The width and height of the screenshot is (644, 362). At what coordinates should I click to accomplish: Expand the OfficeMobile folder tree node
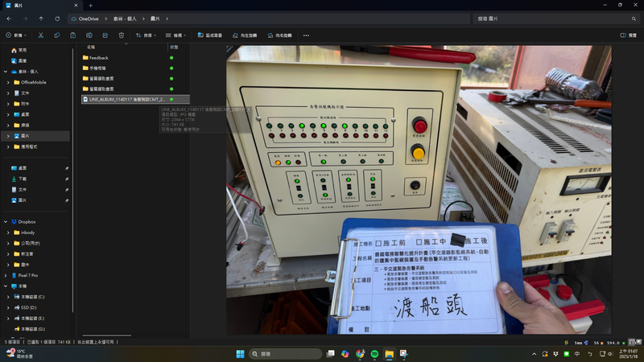coord(7,82)
